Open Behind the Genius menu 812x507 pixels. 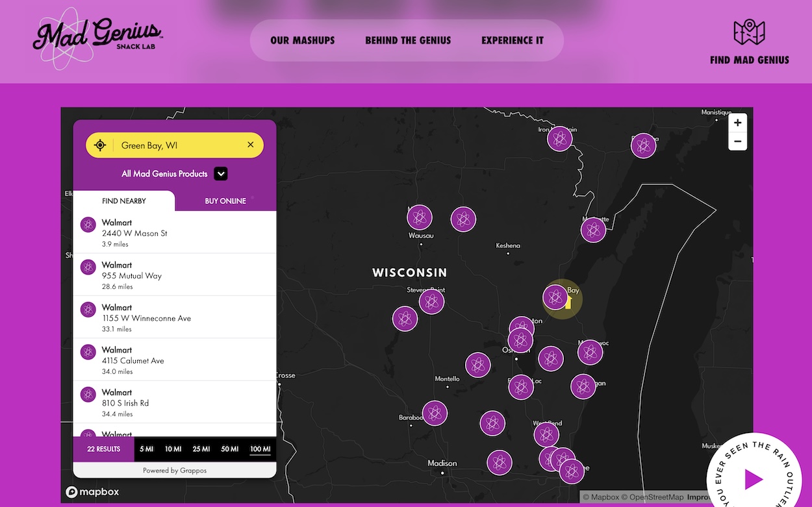click(408, 40)
